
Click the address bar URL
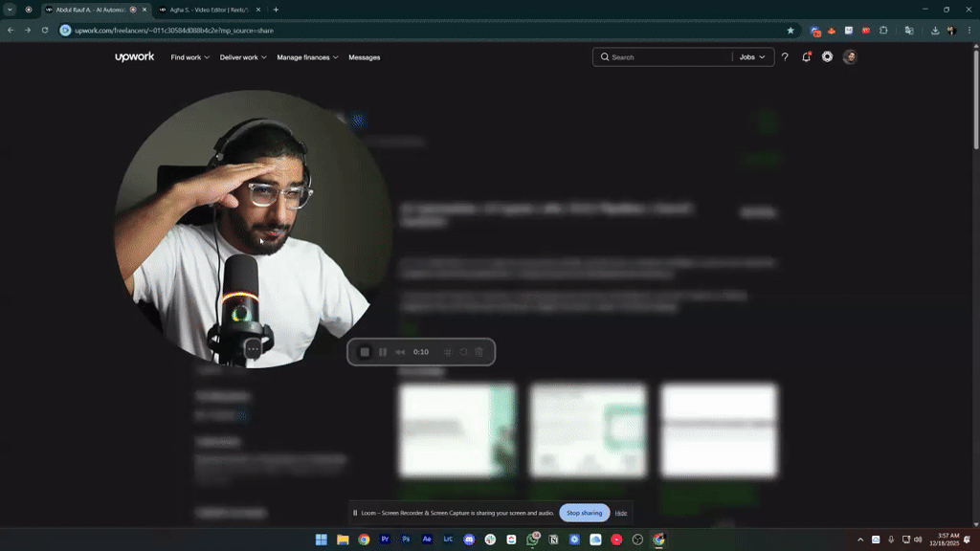[x=174, y=31]
